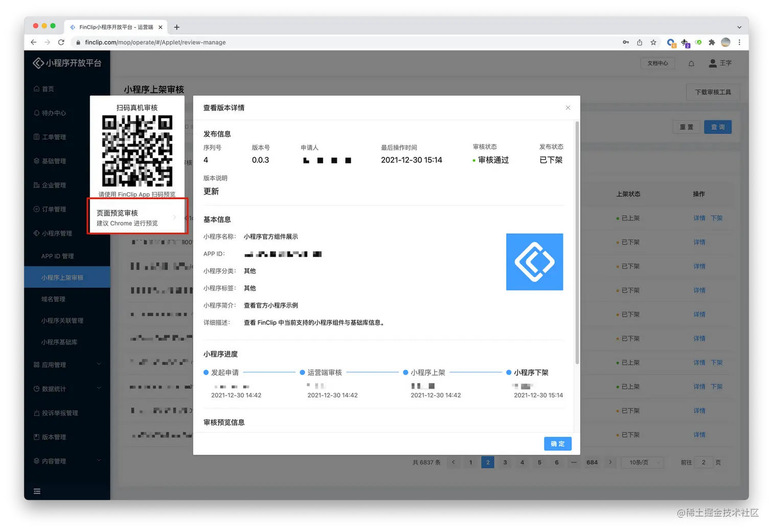Click the 版本管理 icon in sidebar
This screenshot has height=532, width=773.
tap(37, 436)
